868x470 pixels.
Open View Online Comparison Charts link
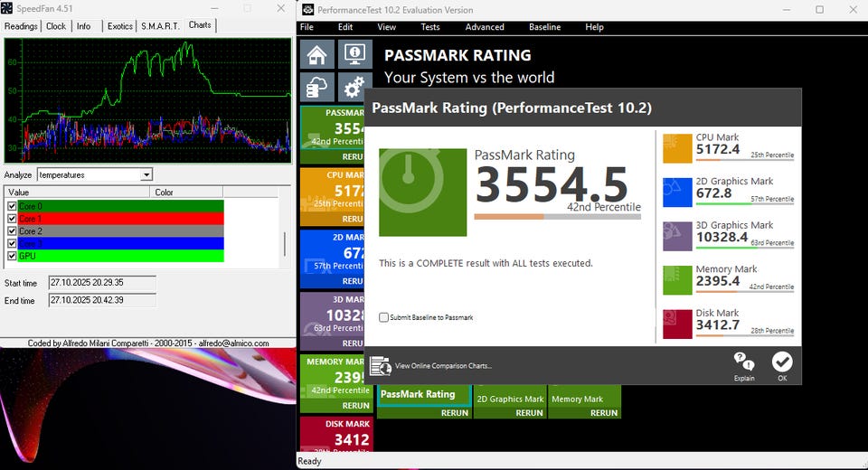coord(443,366)
